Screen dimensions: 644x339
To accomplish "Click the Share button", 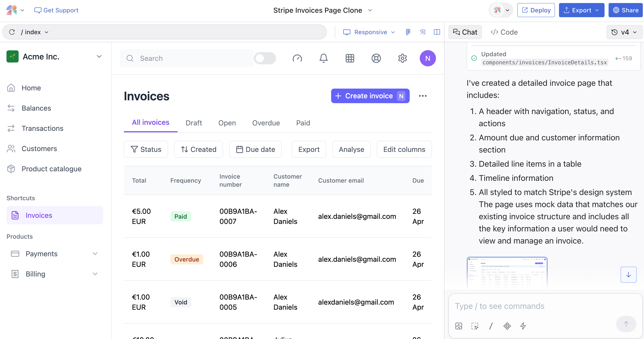I will click(x=625, y=10).
